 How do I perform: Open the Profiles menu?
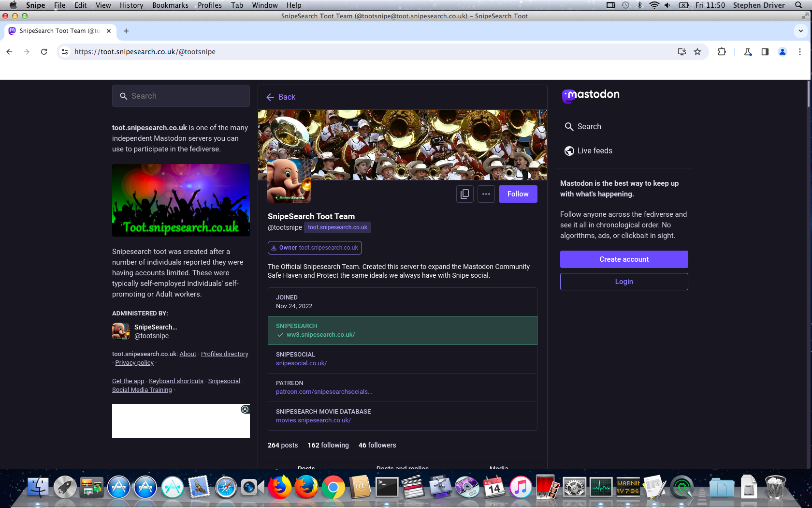210,5
